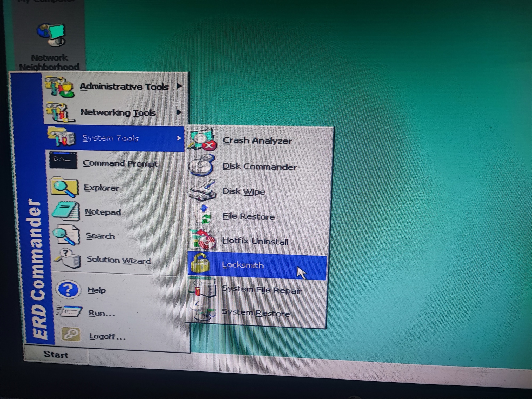The width and height of the screenshot is (532, 399).
Task: Expand Administrative Tools submenu arrow
Action: [x=179, y=86]
